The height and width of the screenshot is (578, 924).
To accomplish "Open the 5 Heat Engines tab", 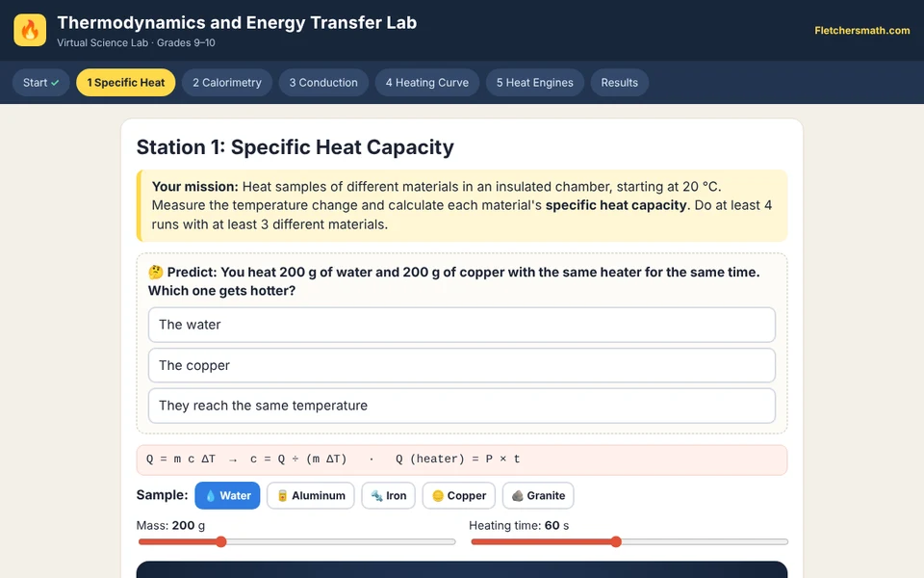I will [x=534, y=83].
